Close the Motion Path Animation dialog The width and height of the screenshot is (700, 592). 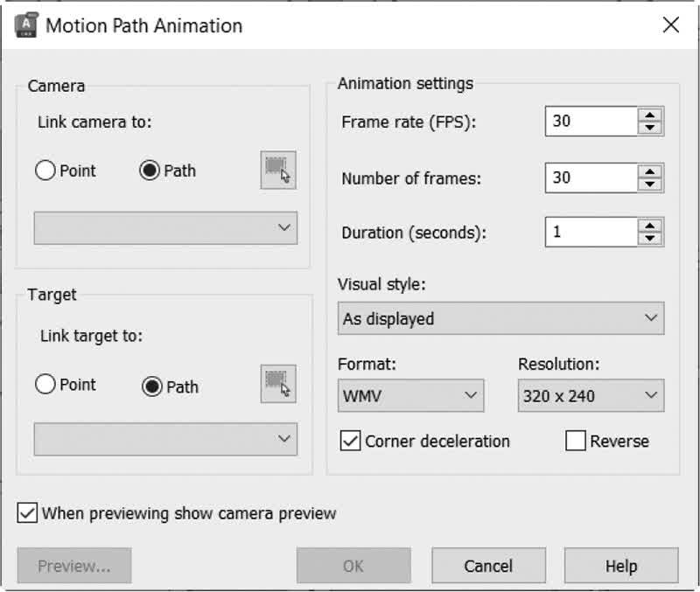tap(671, 25)
